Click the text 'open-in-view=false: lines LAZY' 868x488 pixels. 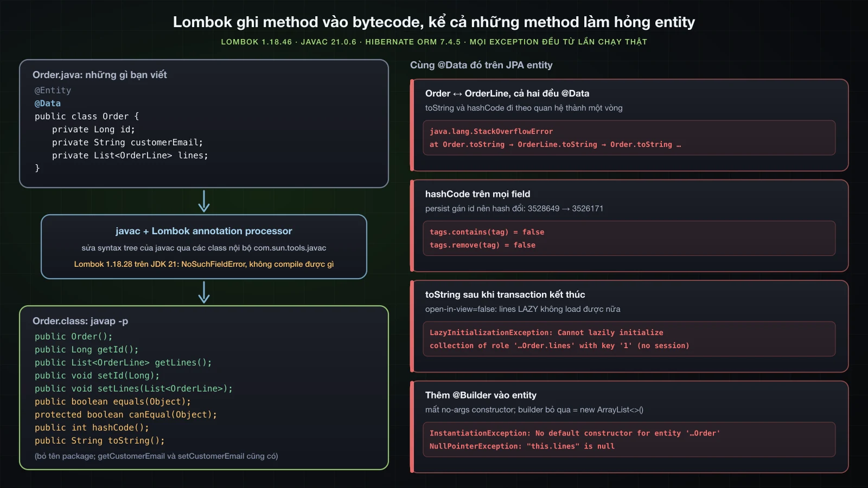[x=523, y=309]
